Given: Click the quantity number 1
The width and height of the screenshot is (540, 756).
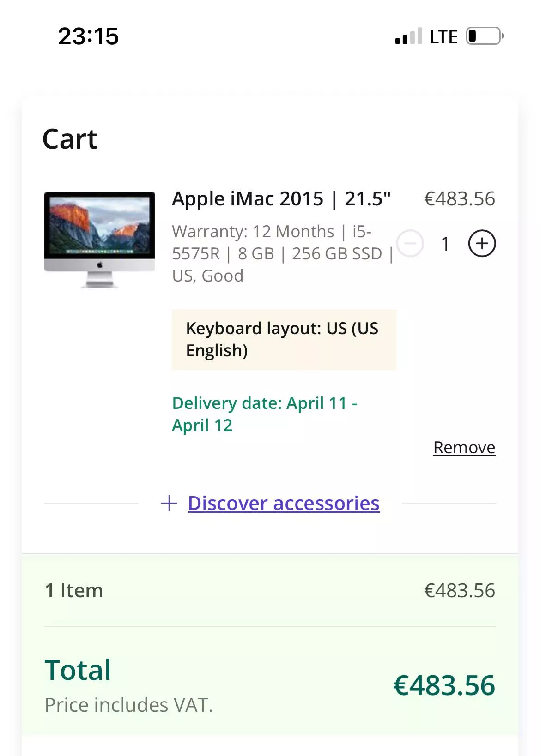Looking at the screenshot, I should (445, 244).
